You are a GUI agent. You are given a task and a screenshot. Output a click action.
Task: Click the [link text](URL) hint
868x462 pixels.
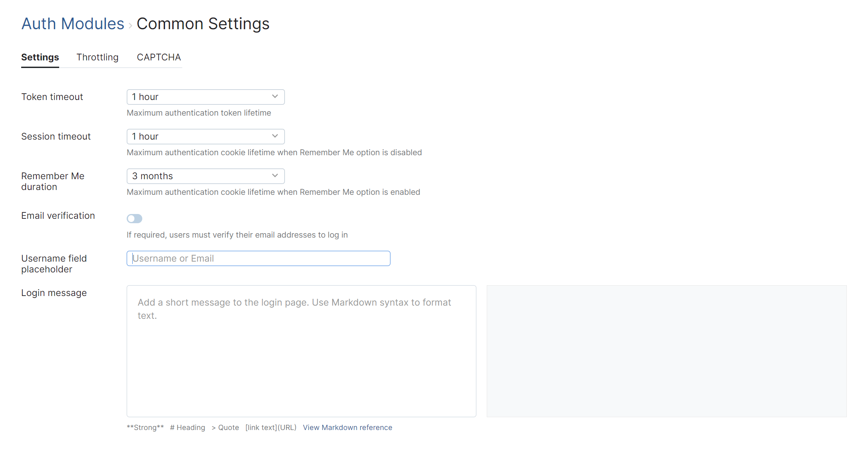(271, 428)
